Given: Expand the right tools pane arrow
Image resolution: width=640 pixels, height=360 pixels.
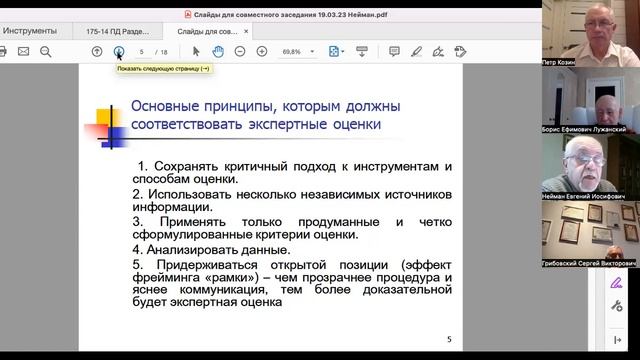Looking at the screenshot, I should click(617, 340).
